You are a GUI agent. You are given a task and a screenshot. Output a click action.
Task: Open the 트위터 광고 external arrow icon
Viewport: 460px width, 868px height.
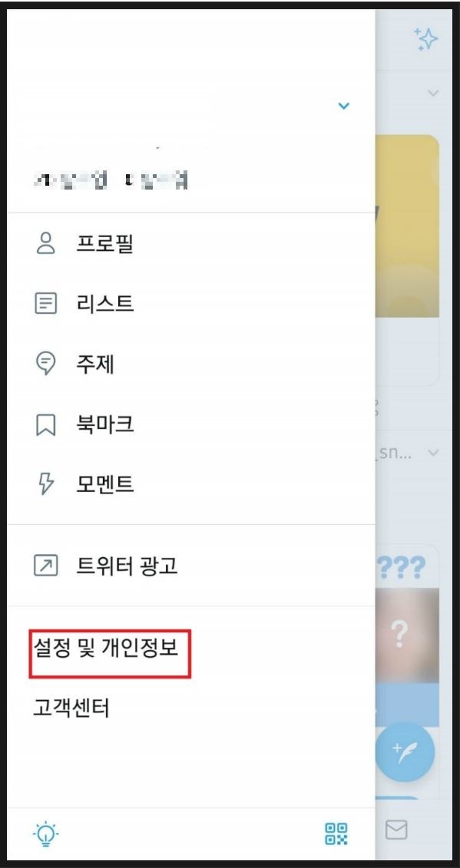(45, 565)
